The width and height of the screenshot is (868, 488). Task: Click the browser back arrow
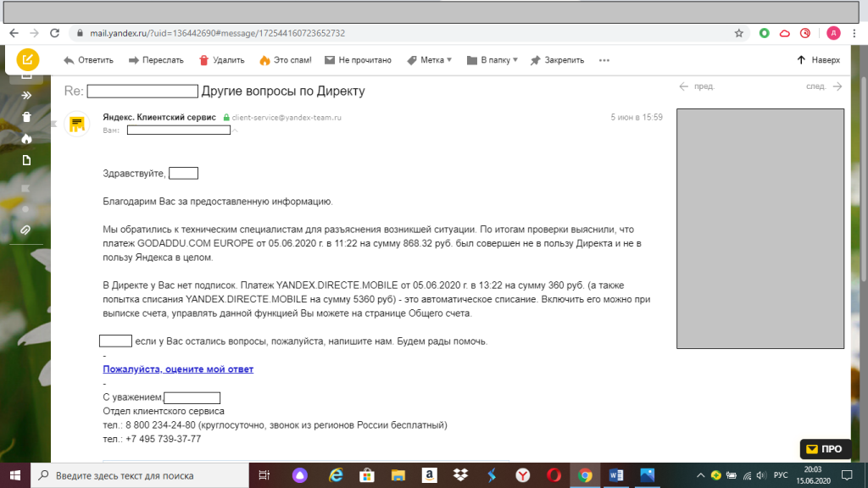click(14, 33)
